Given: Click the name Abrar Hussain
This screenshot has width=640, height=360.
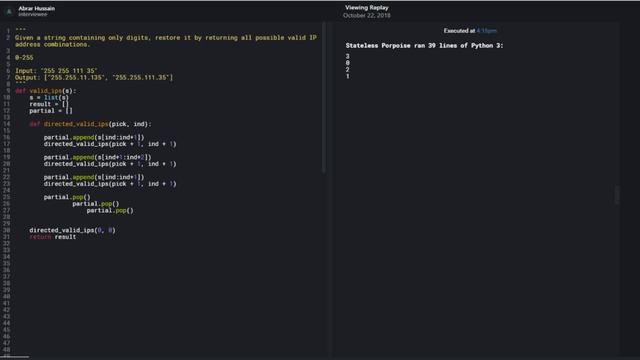Looking at the screenshot, I should click(36, 8).
